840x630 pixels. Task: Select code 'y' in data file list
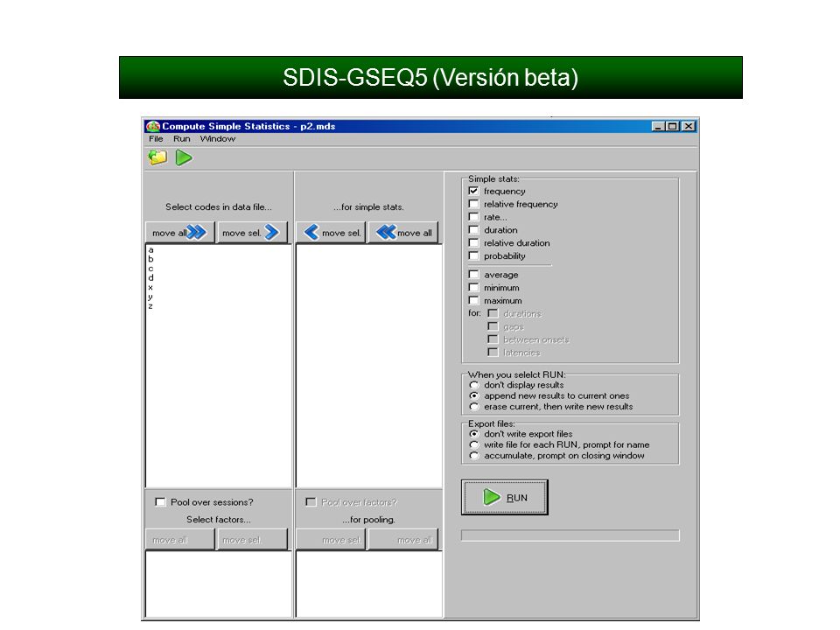(151, 297)
